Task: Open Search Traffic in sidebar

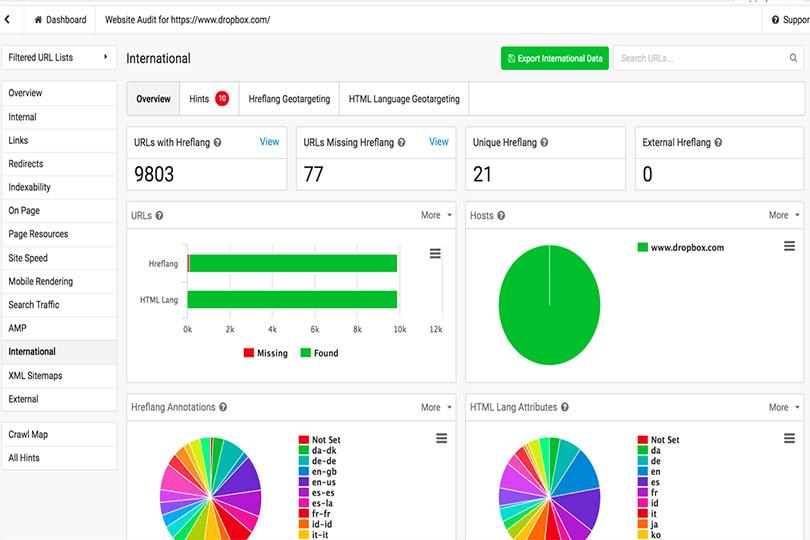Action: tap(59, 304)
